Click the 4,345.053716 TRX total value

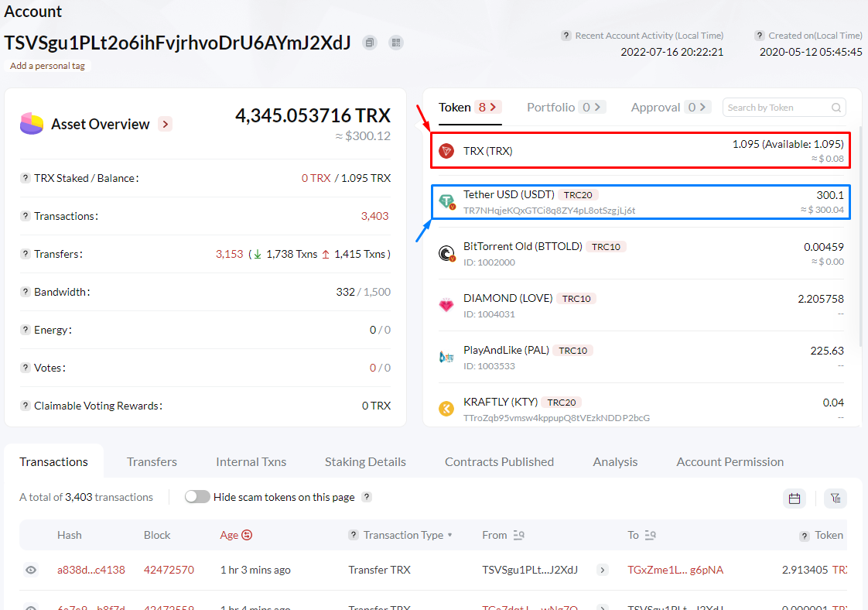(313, 115)
